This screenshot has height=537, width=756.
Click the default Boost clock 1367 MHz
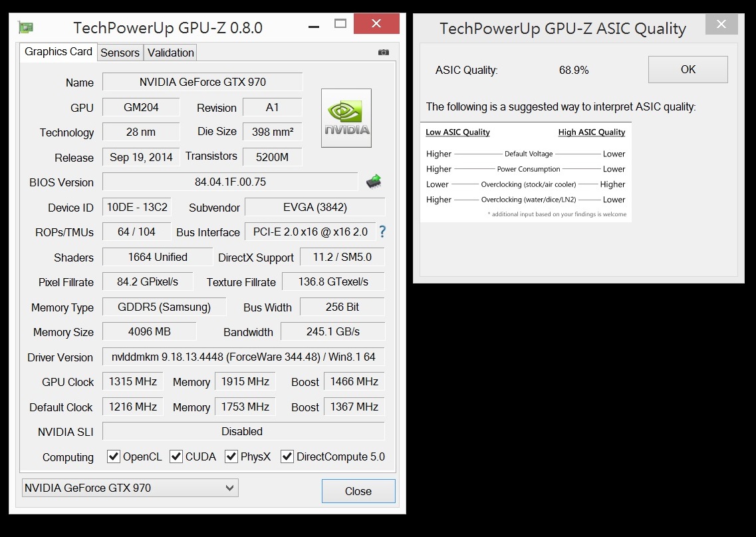(354, 407)
